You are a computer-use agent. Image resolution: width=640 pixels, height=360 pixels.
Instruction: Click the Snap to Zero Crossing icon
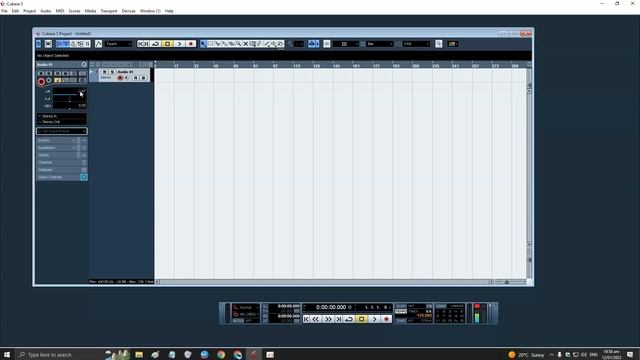click(438, 44)
